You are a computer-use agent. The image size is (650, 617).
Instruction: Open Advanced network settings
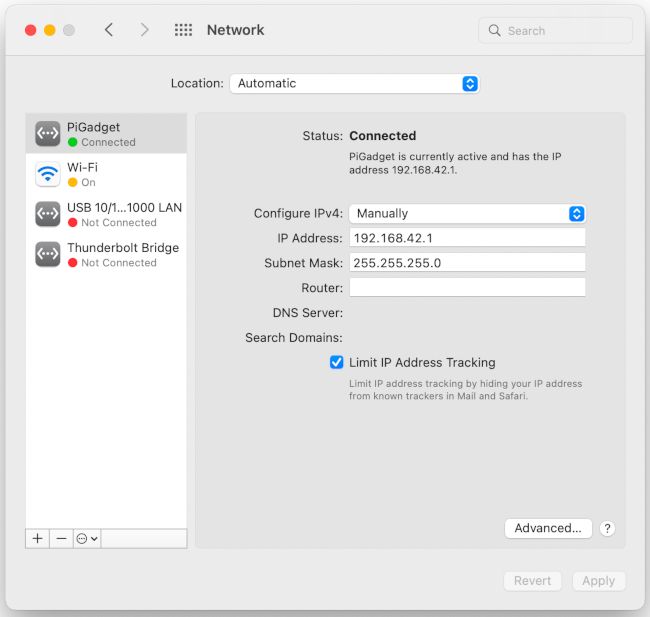(x=548, y=528)
